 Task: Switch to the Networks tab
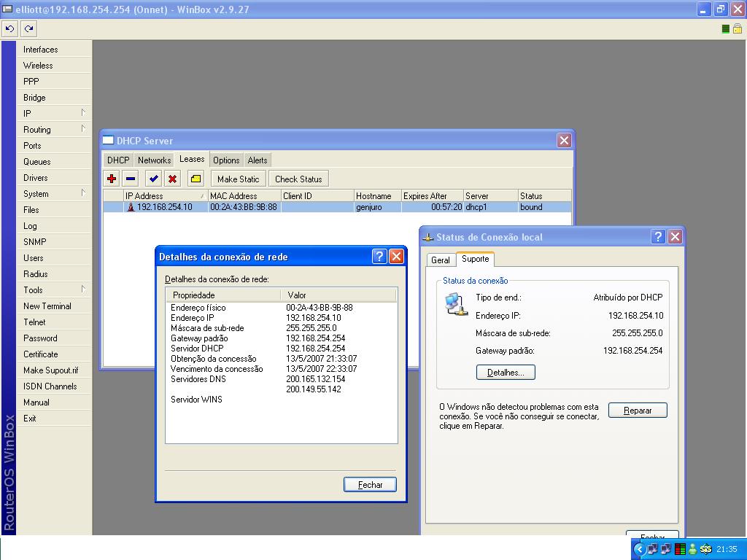coord(155,160)
